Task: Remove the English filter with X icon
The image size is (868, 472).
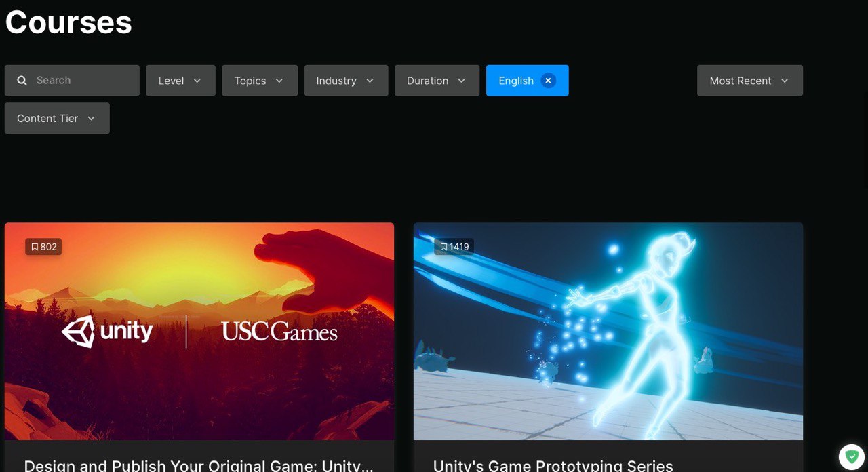Action: pos(549,81)
